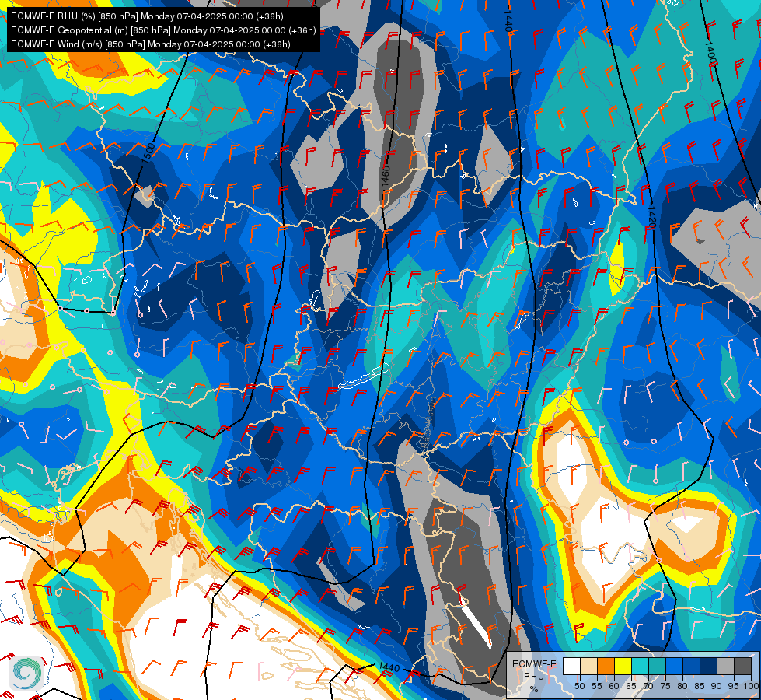Click the 1420 geopotential contour label

pos(651,217)
